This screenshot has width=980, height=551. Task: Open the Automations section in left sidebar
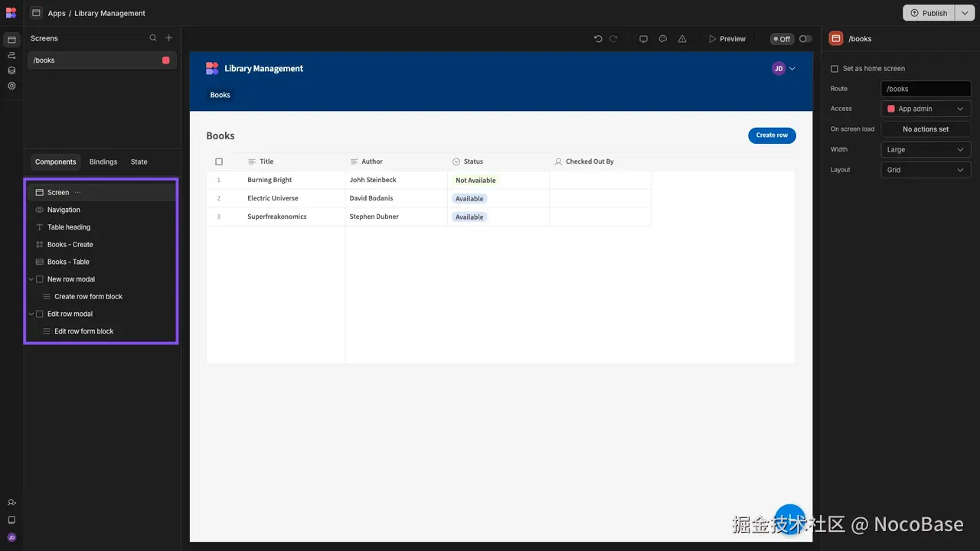coord(11,55)
